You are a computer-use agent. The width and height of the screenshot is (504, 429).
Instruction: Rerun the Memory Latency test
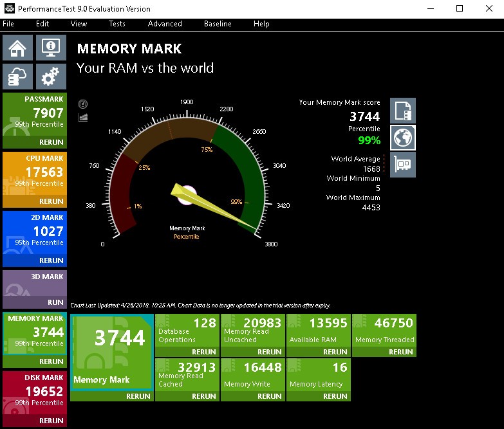point(335,396)
